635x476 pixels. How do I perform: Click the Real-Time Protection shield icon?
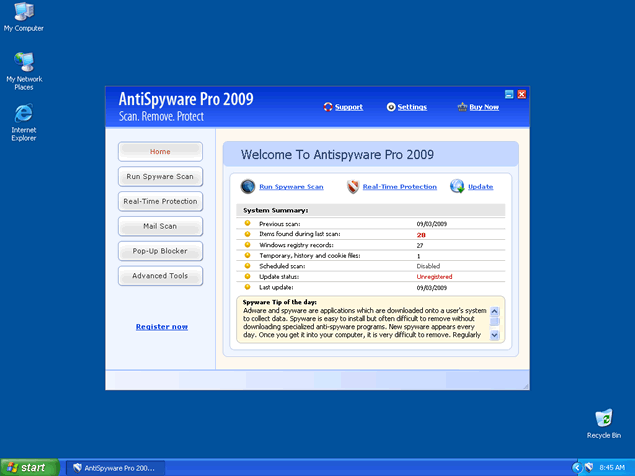(352, 186)
